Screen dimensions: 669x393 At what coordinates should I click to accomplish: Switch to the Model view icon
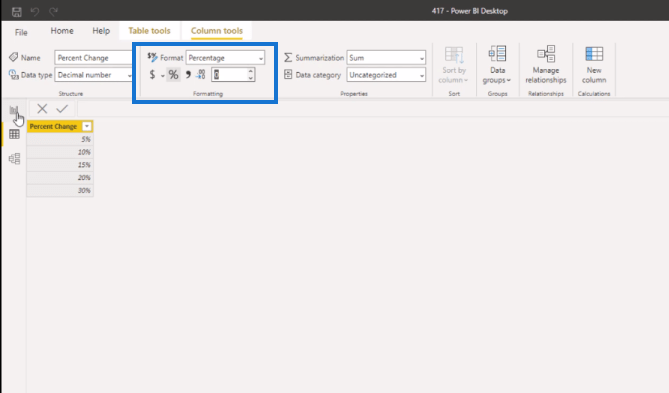point(14,159)
